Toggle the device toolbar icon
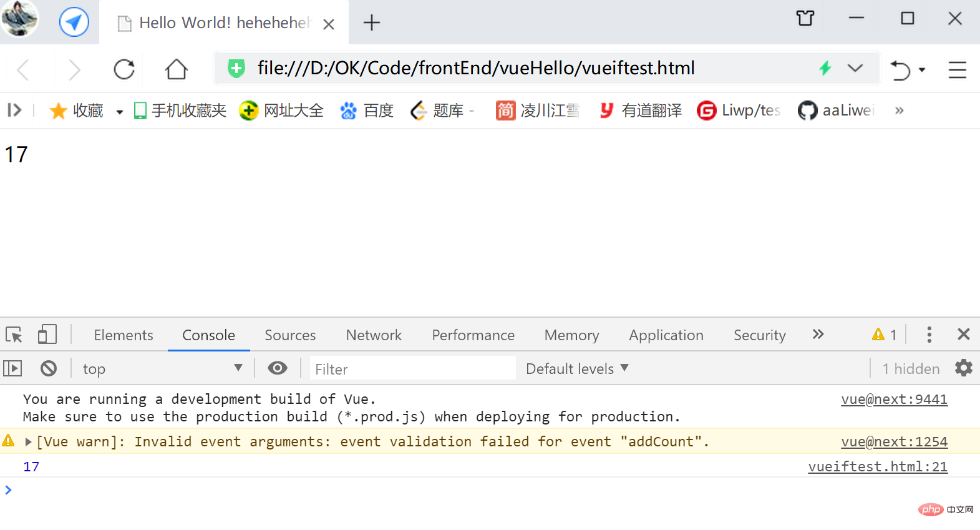 coord(47,334)
